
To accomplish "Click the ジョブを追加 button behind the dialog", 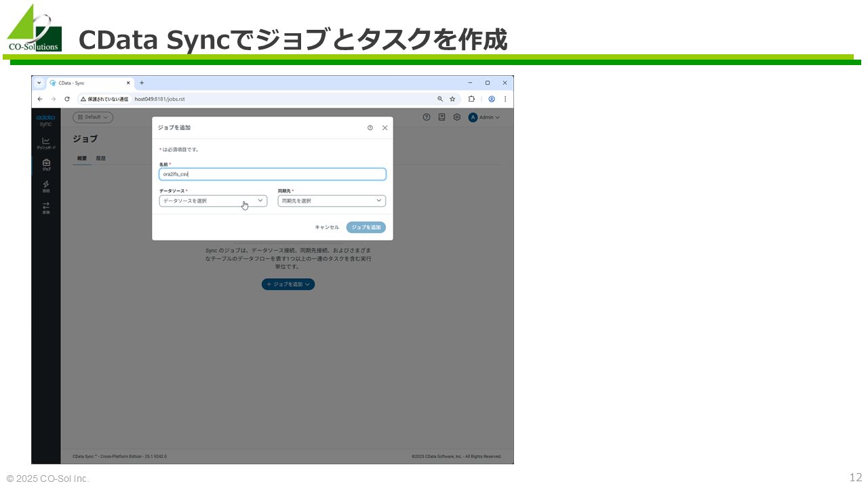I will coord(288,284).
